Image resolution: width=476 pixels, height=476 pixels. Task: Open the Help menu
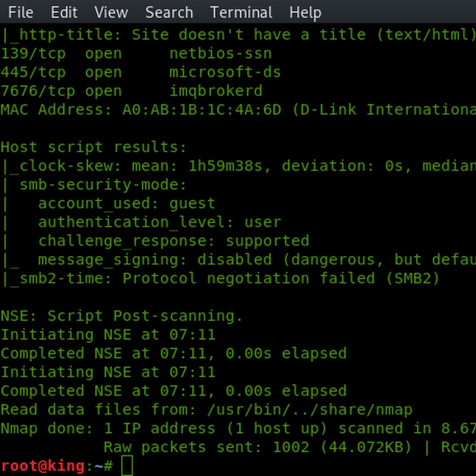pos(305,13)
